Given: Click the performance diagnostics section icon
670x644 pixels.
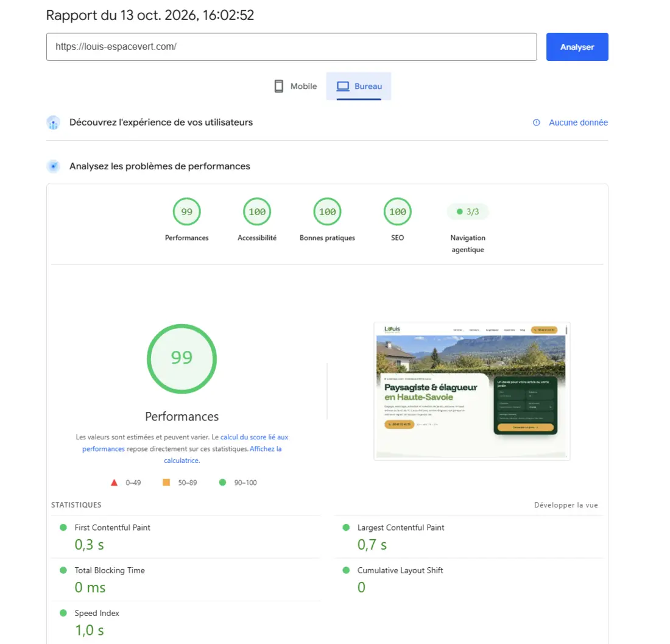Looking at the screenshot, I should tap(54, 166).
